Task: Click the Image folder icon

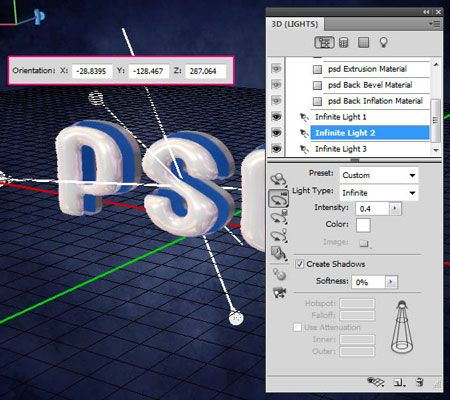Action: (x=364, y=243)
